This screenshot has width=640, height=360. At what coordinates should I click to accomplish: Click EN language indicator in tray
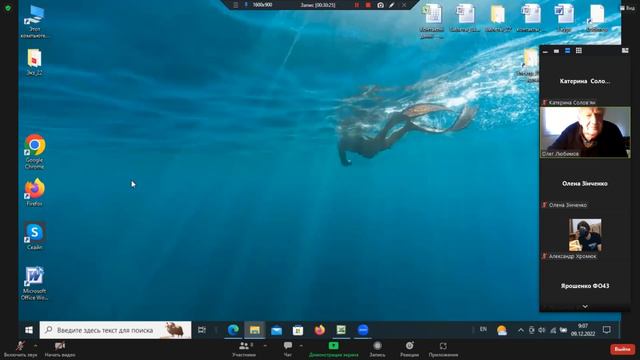tap(483, 329)
